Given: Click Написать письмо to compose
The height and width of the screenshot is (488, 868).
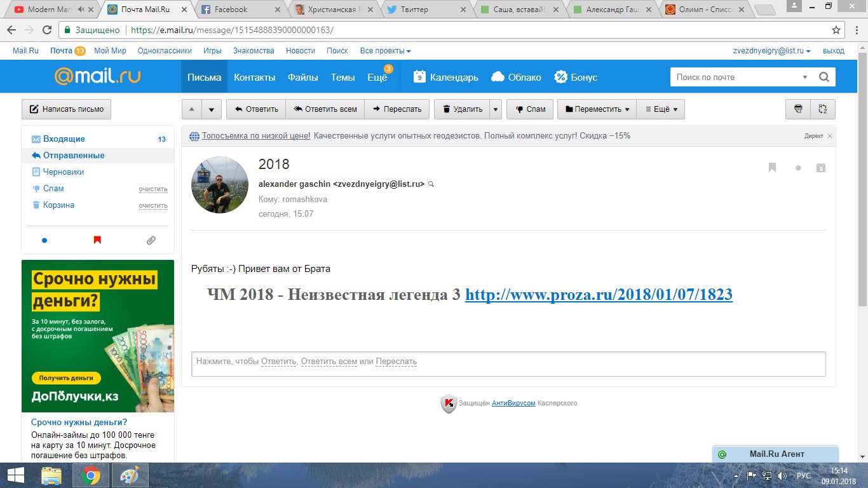Looking at the screenshot, I should tap(67, 109).
